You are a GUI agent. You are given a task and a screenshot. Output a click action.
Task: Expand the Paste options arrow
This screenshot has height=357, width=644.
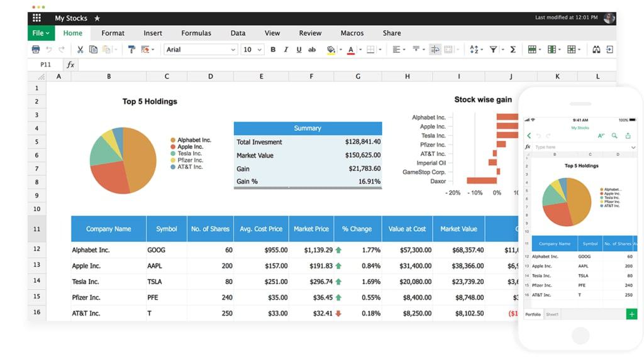coord(116,50)
